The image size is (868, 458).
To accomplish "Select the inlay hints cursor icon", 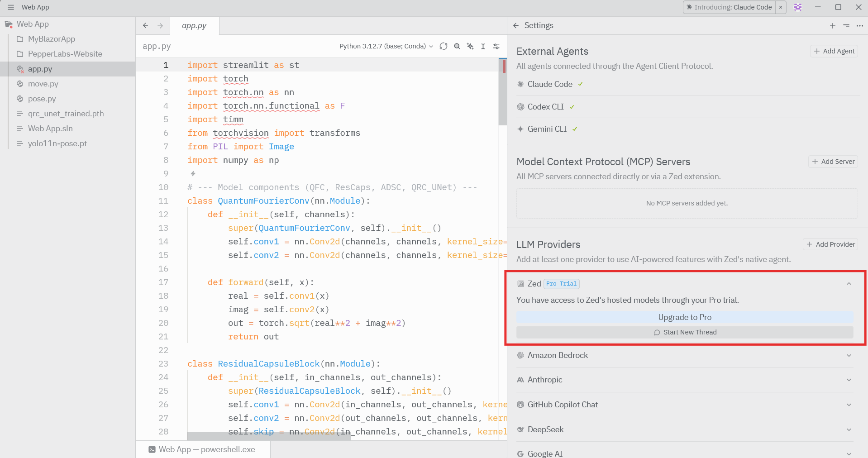I will tap(483, 46).
